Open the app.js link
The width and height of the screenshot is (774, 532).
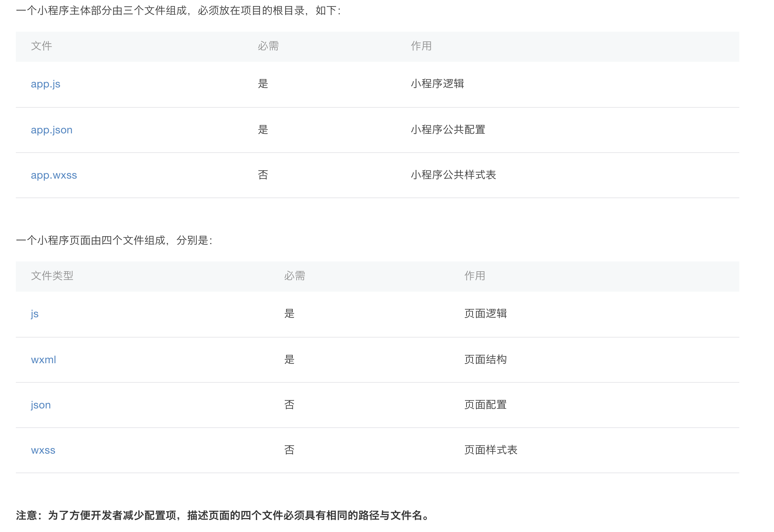46,84
